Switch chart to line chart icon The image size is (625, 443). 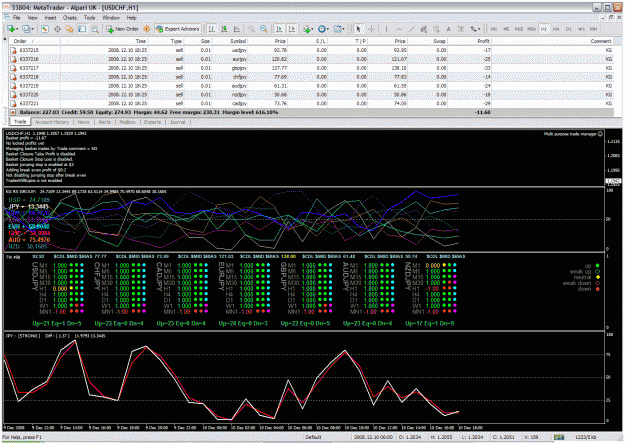237,29
